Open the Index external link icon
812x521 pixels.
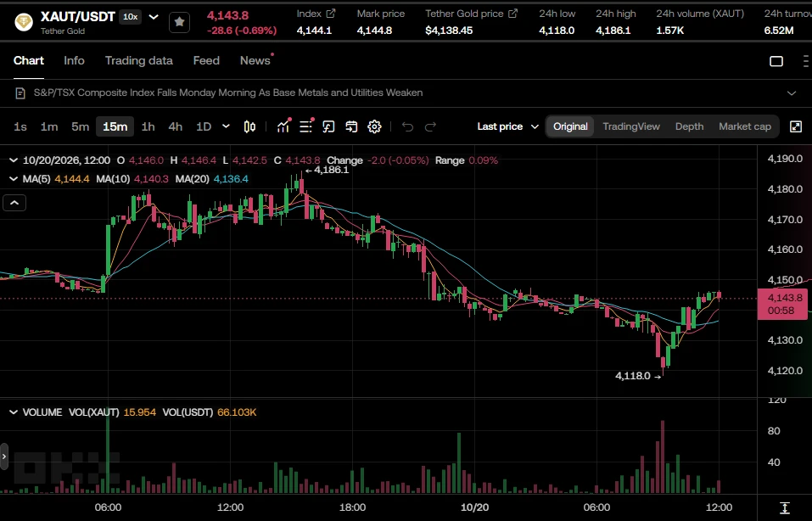coord(330,14)
